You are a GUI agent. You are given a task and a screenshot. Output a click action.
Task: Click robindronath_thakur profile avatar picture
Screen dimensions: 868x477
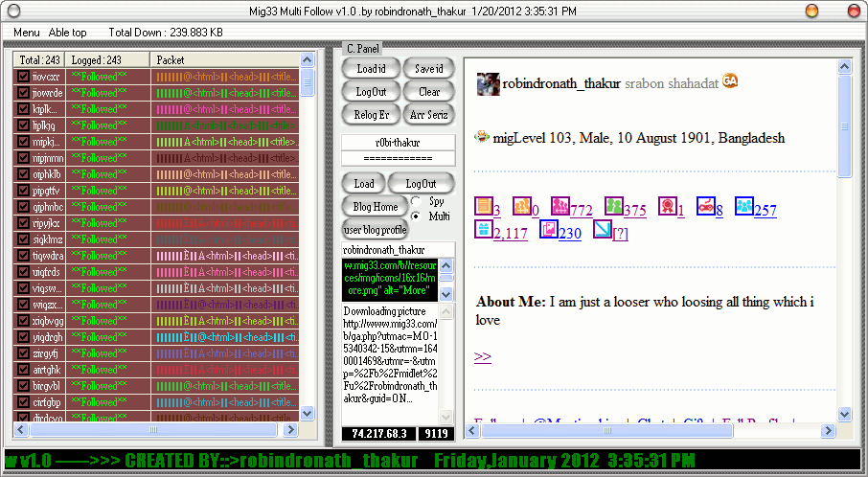coord(488,83)
